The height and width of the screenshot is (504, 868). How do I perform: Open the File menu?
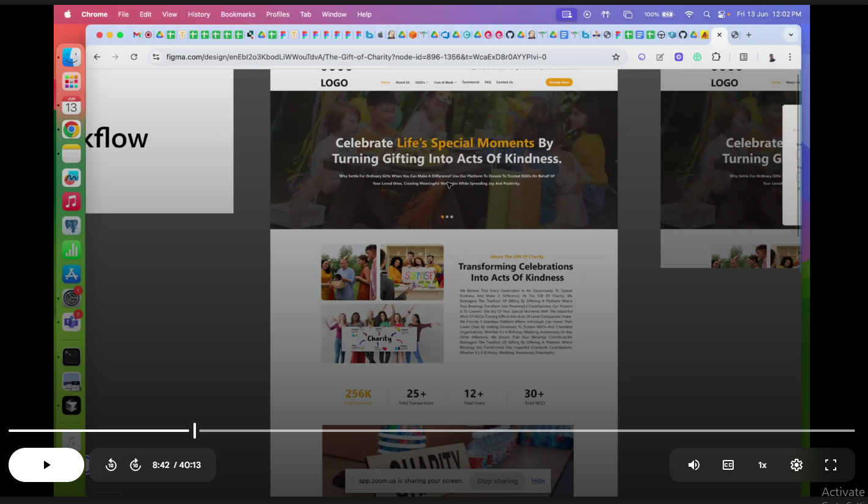[x=123, y=14]
